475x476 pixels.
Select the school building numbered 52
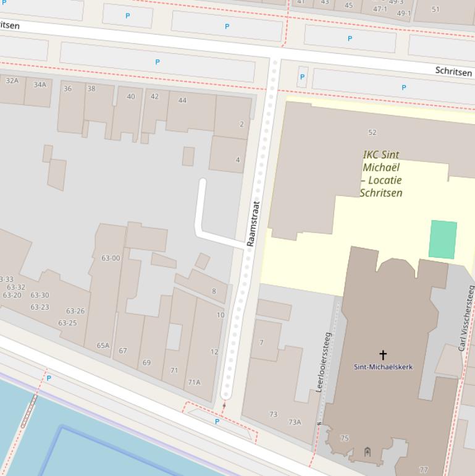[372, 132]
